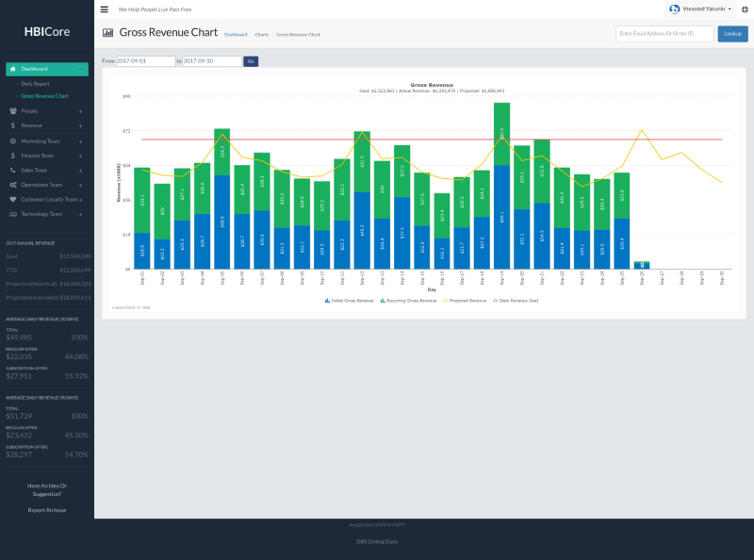Open Daily Report from the sidebar
Viewport: 754px width, 560px height.
coord(35,84)
